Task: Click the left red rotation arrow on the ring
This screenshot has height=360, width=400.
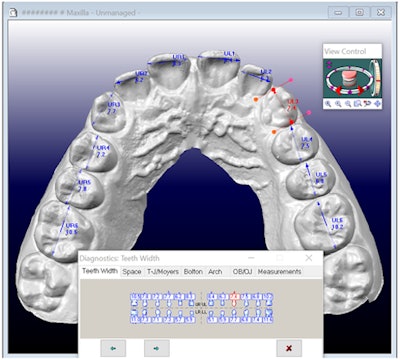Action: click(x=339, y=90)
